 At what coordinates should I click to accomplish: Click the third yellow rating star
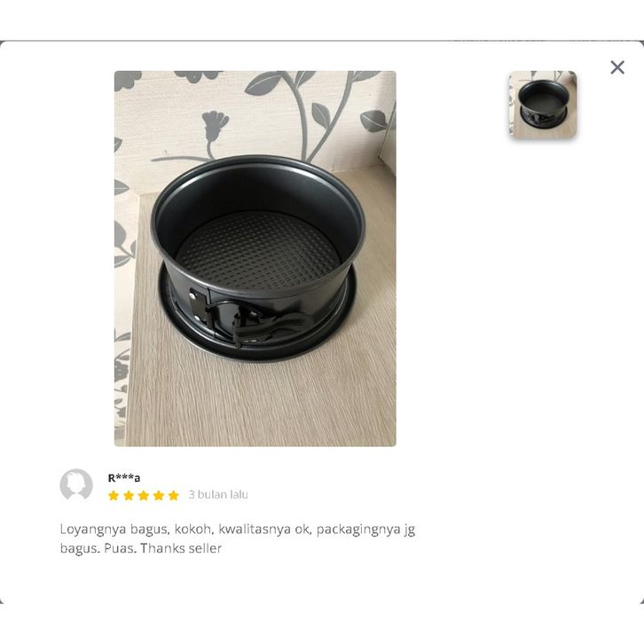point(144,495)
